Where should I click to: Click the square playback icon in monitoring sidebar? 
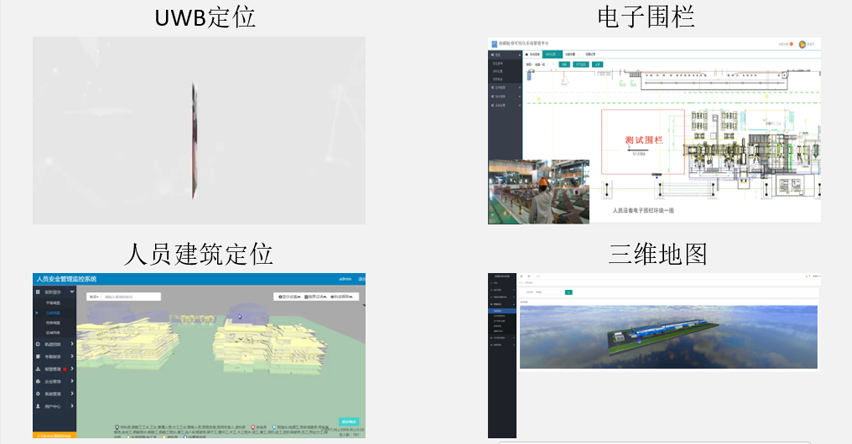pos(38,344)
